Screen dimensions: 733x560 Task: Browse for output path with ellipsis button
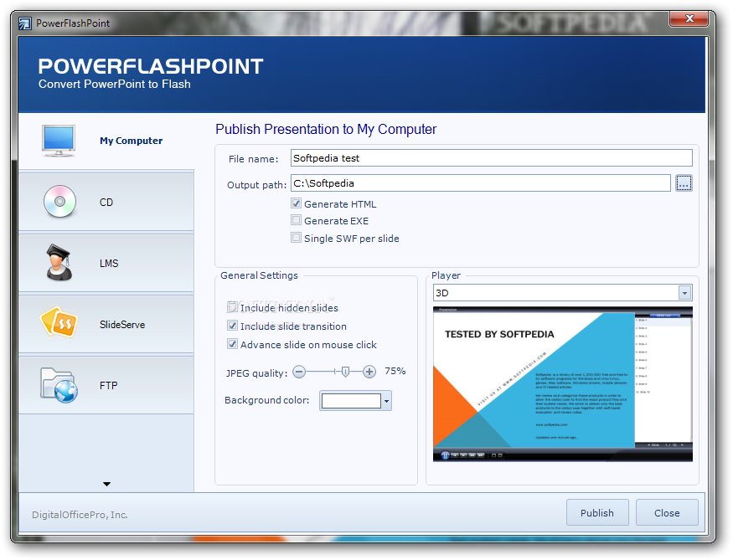click(684, 183)
